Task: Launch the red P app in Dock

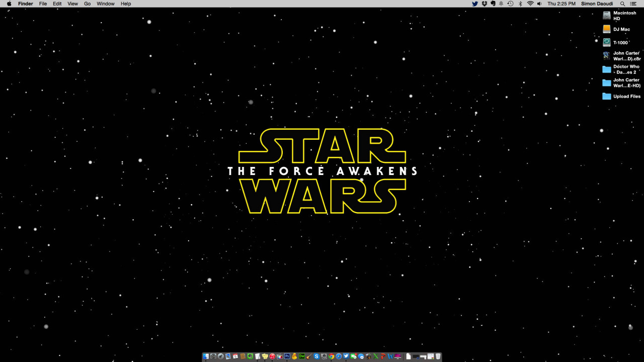Action: point(383,356)
